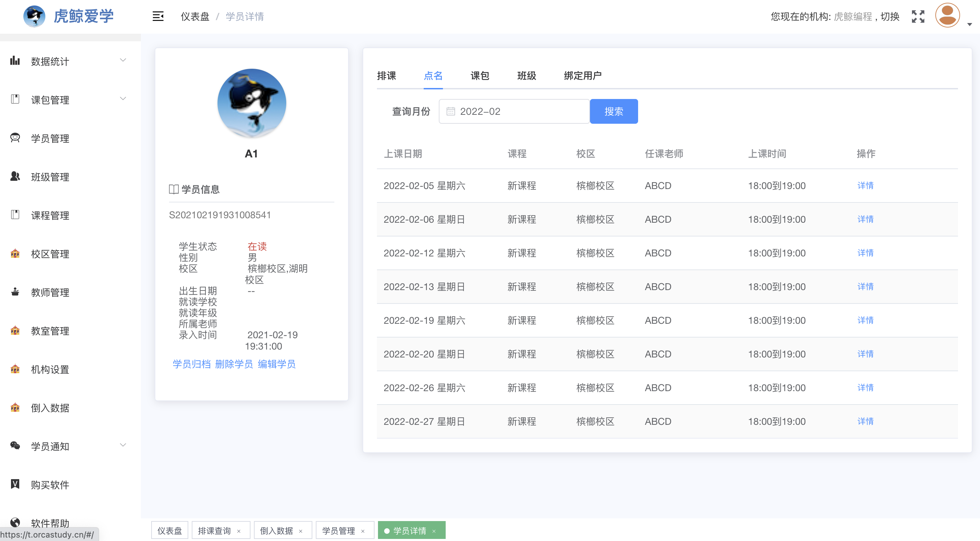Click the 编辑学员 link
Image resolution: width=980 pixels, height=541 pixels.
277,364
